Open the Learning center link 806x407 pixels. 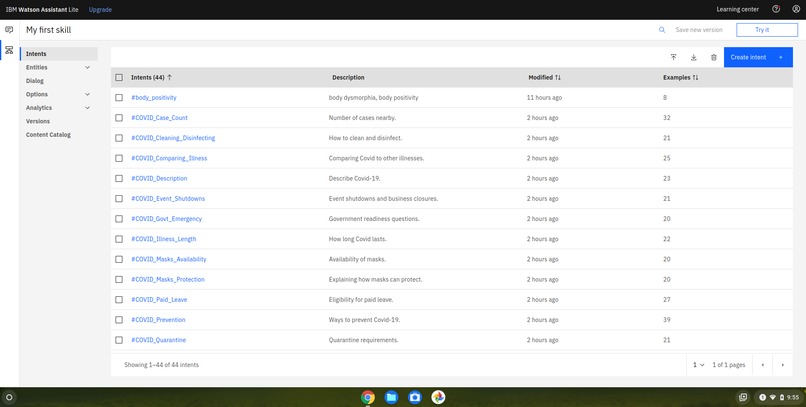(738, 9)
